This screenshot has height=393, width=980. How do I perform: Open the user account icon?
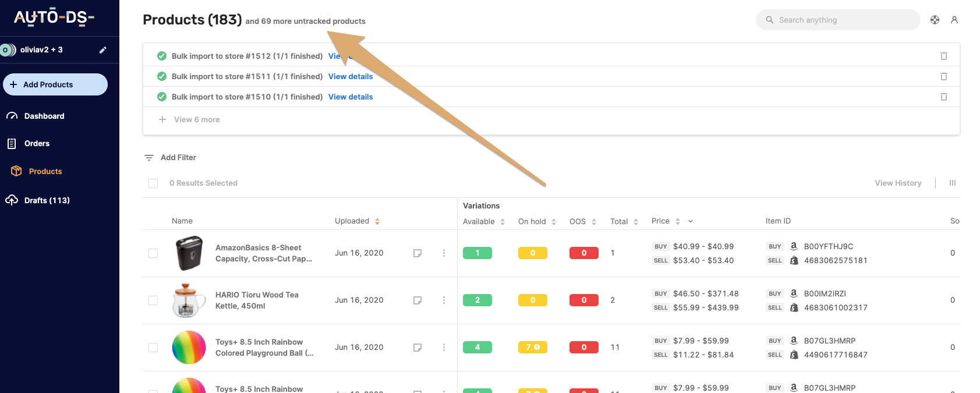click(x=954, y=20)
